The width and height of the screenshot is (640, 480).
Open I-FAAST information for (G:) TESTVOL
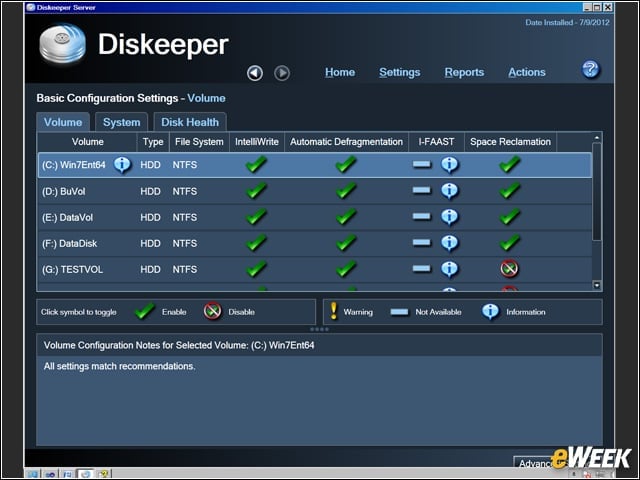click(x=449, y=269)
